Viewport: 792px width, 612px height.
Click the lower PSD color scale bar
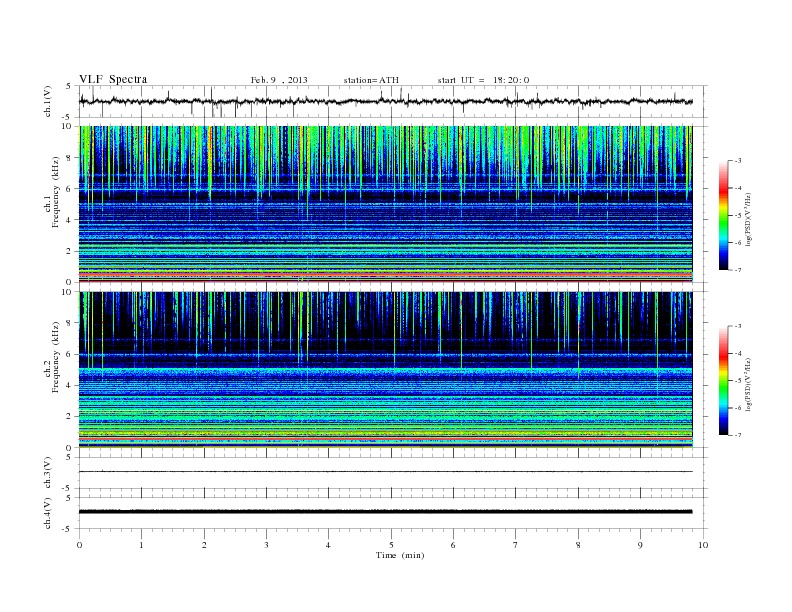click(x=723, y=380)
